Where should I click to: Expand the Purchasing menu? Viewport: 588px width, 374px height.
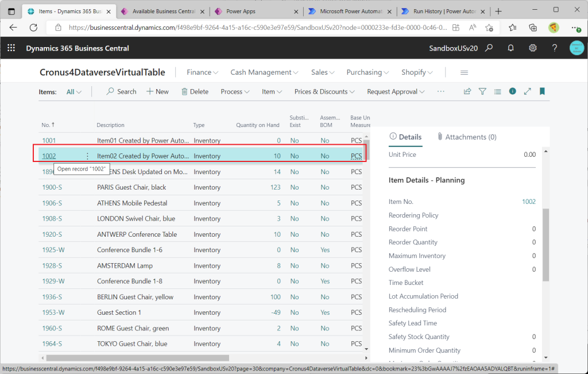(367, 72)
